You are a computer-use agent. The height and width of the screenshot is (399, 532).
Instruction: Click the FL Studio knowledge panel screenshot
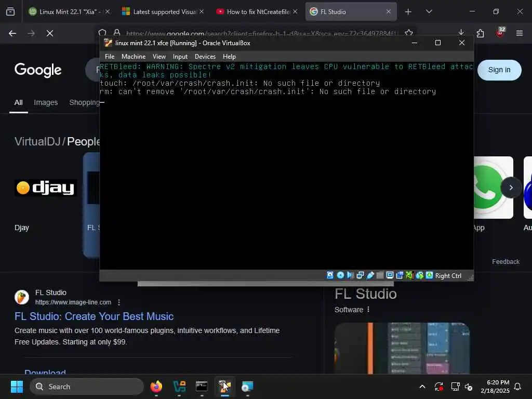click(x=402, y=348)
